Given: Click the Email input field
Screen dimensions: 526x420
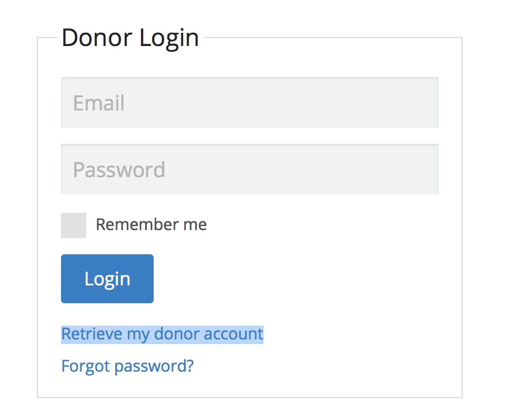Looking at the screenshot, I should 249,102.
